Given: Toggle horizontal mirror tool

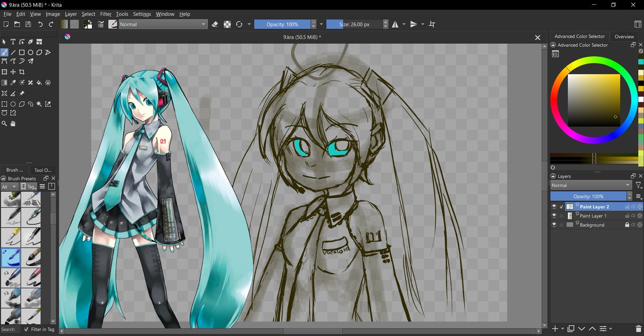Looking at the screenshot, I should click(x=395, y=24).
